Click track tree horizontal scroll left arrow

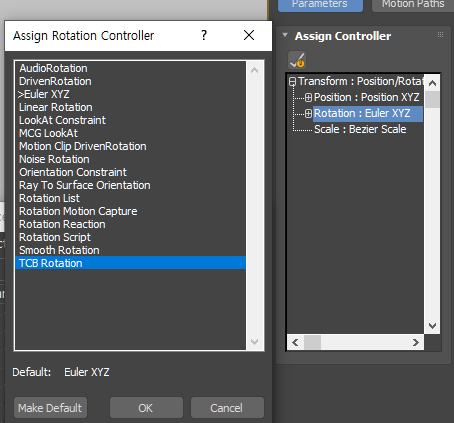click(295, 342)
